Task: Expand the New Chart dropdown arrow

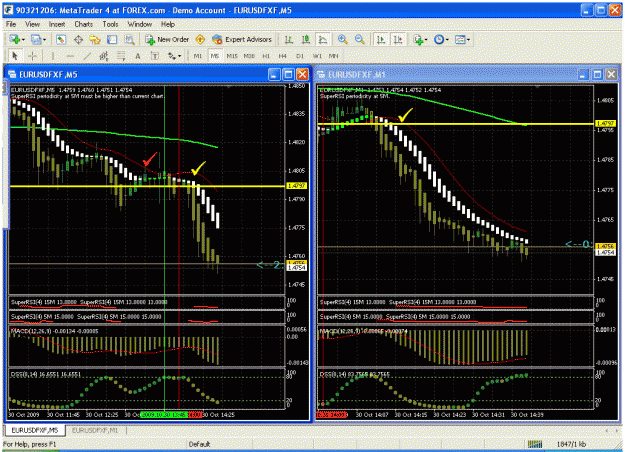Action: coord(23,40)
